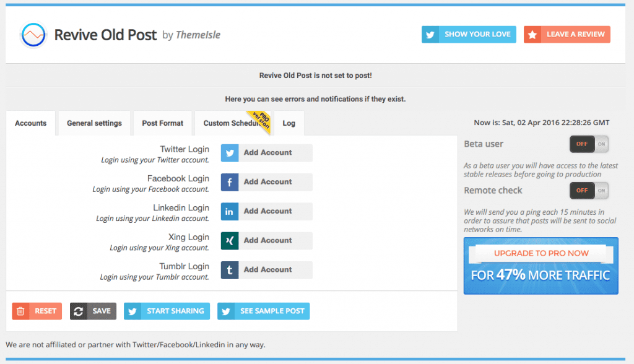Click the refresh icon on the Save button
The image size is (634, 364).
click(x=79, y=311)
